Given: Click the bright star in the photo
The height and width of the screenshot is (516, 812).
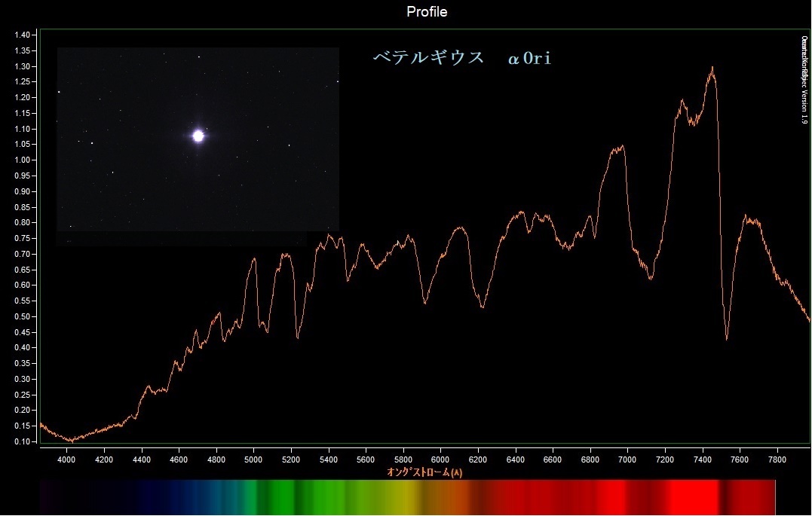Looking at the screenshot, I should 198,136.
